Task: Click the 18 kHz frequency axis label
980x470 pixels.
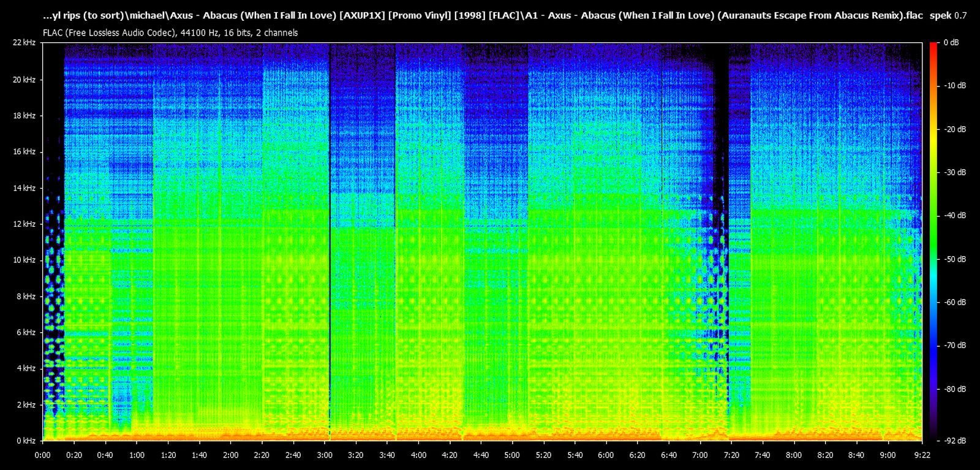Action: 24,116
